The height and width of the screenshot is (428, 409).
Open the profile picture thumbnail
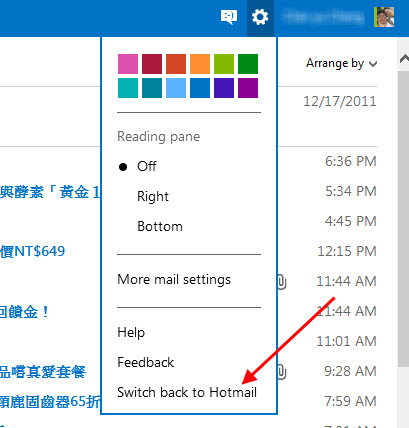(384, 17)
